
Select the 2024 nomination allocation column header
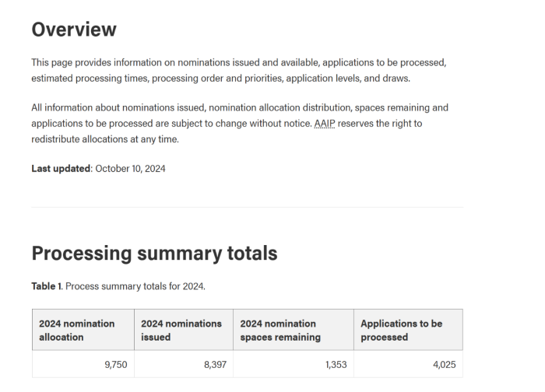(x=77, y=330)
